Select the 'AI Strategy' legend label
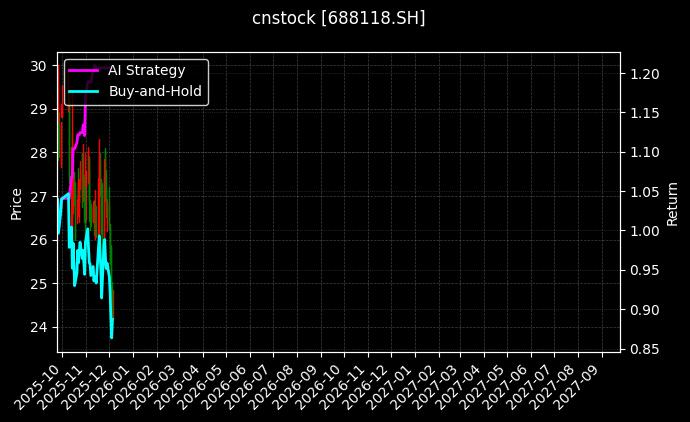 146,71
